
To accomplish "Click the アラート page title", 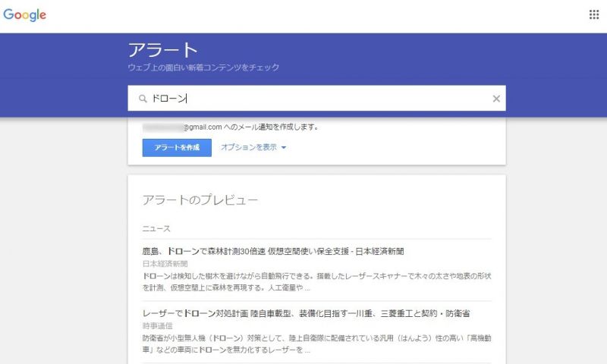I will coord(163,50).
